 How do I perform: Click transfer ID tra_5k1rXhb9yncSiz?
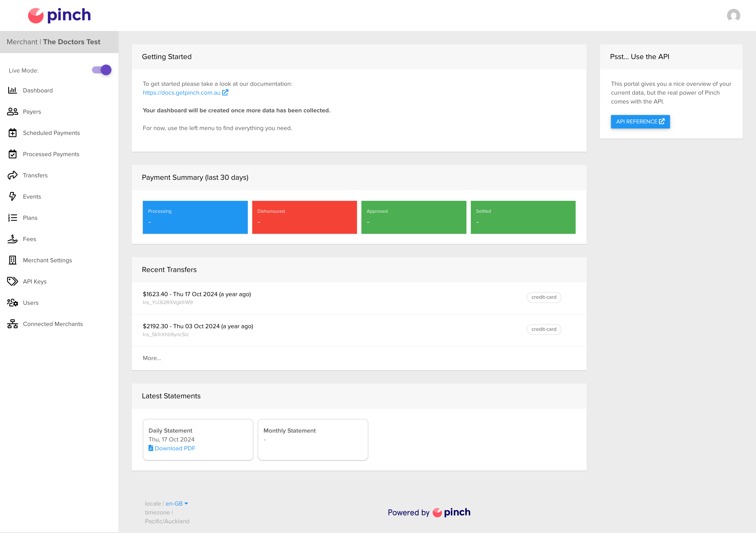coord(166,334)
